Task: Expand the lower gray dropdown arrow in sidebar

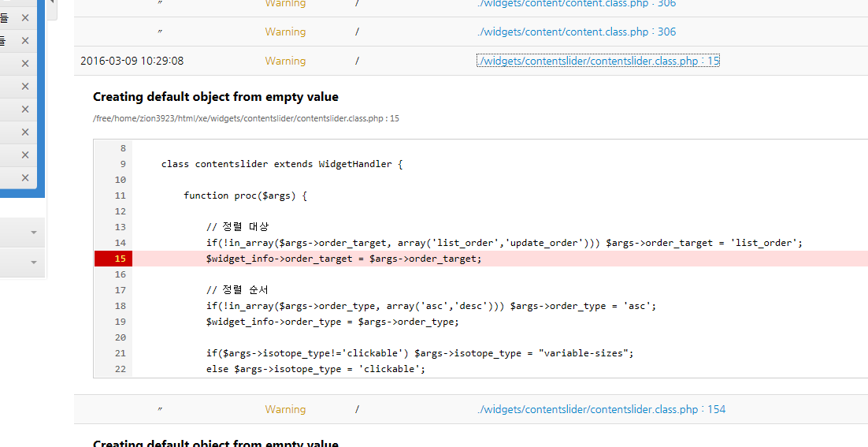Action: pyautogui.click(x=34, y=262)
